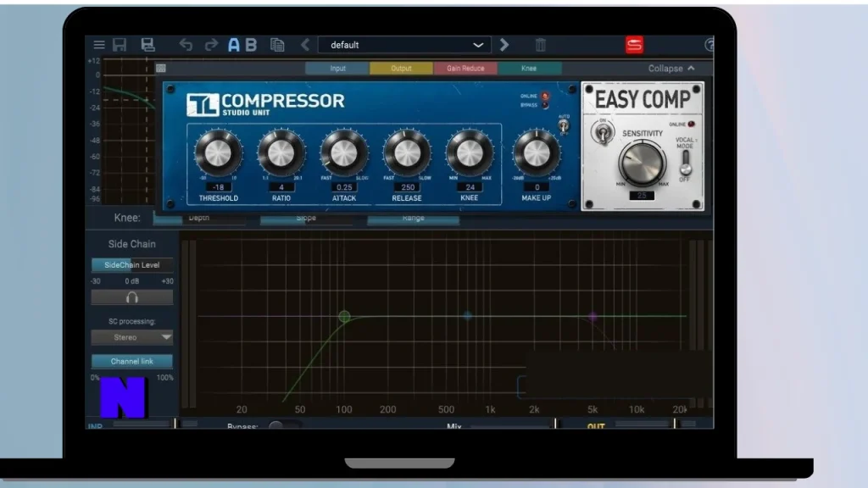Click the green filter node on graph
This screenshot has height=488, width=868.
[x=344, y=317]
